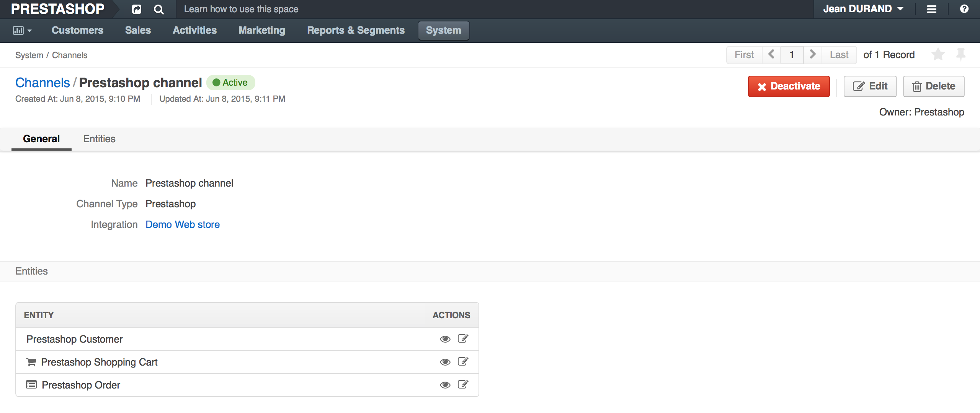Image resolution: width=980 pixels, height=413 pixels.
Task: Go to Last record
Action: [839, 55]
